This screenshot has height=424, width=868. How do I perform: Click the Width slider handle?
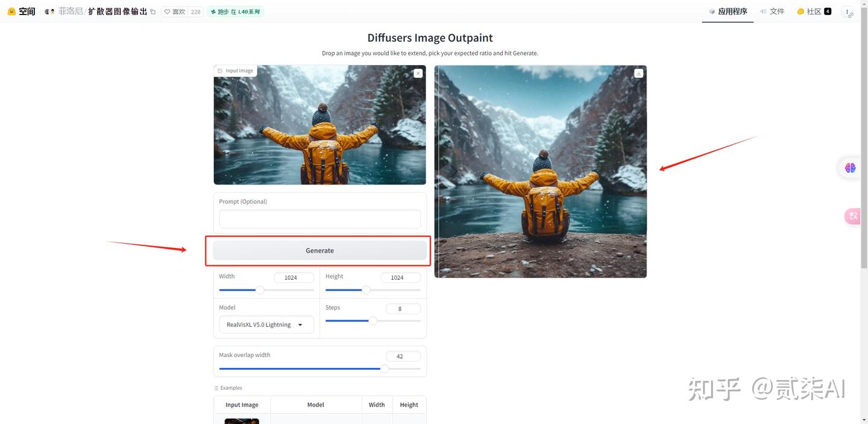(x=260, y=290)
